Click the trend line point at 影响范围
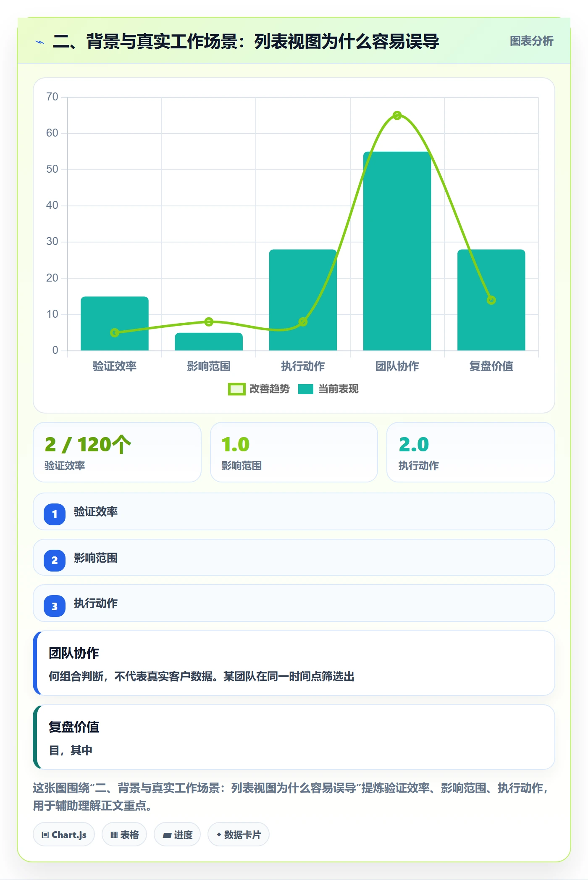Screen dimensions: 588x880 [x=209, y=322]
